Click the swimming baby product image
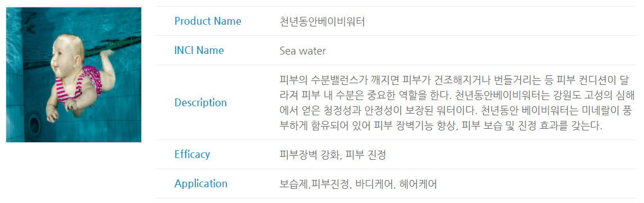 click(74, 75)
